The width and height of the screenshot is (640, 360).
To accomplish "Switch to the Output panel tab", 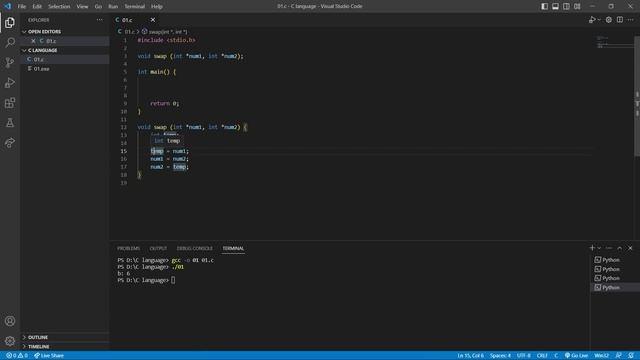I will point(158,248).
